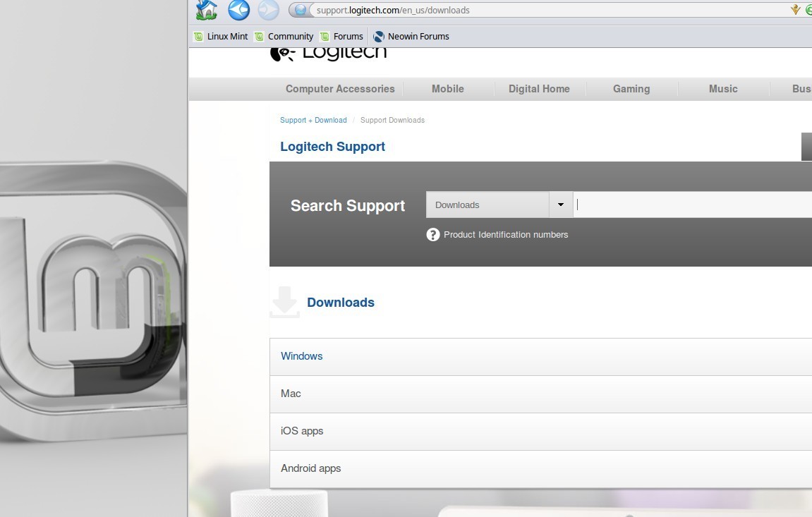Open site identity globe icon in address bar
Image resolution: width=812 pixels, height=517 pixels.
coord(301,10)
